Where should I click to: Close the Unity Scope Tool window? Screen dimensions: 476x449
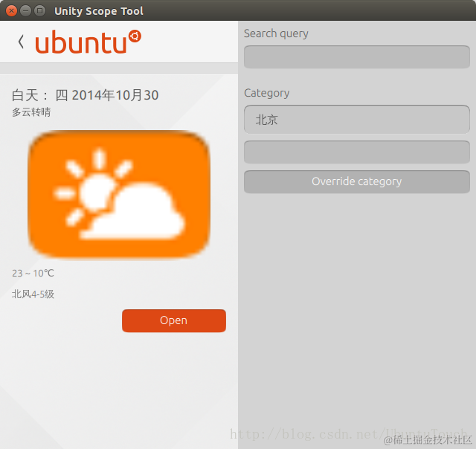pos(12,11)
